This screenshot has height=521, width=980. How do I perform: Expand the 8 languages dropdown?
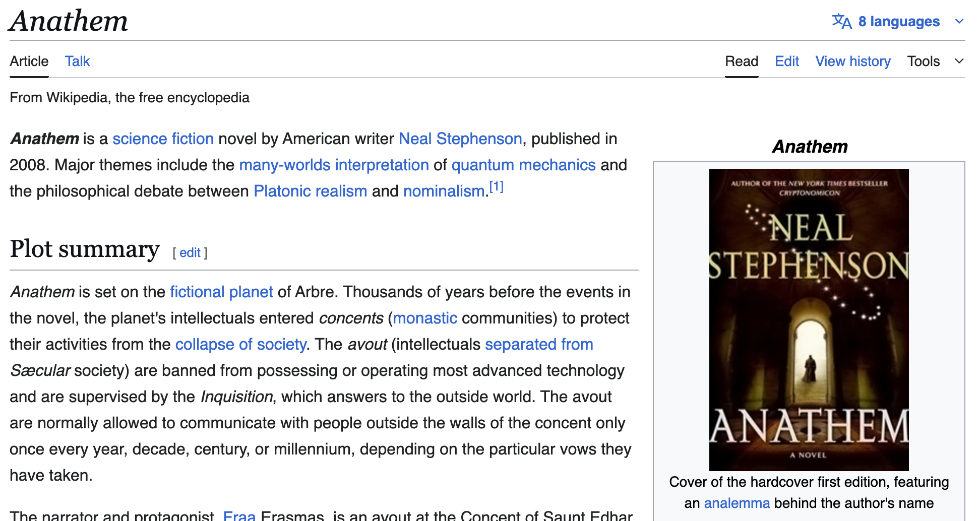(899, 21)
